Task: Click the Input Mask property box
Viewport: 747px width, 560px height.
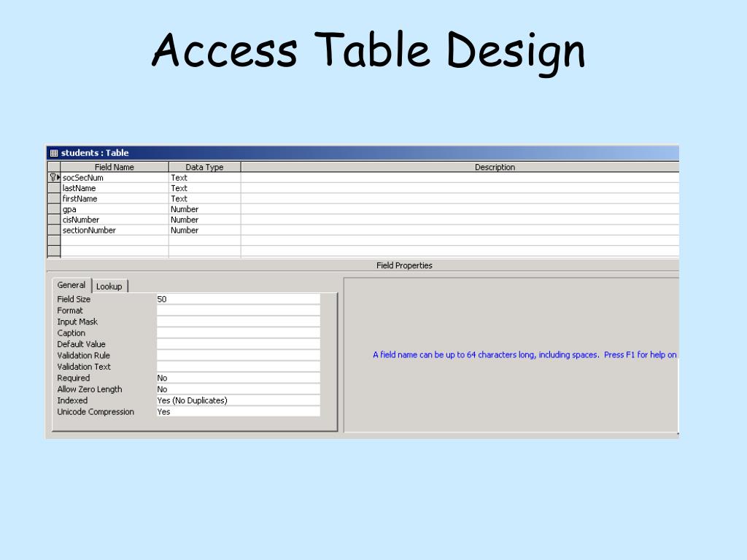Action: [239, 322]
